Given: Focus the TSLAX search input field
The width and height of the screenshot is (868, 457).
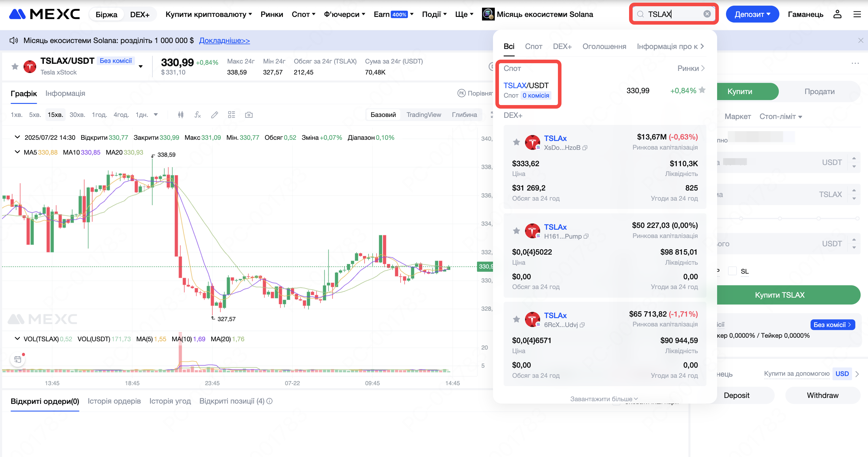Looking at the screenshot, I should tap(674, 14).
